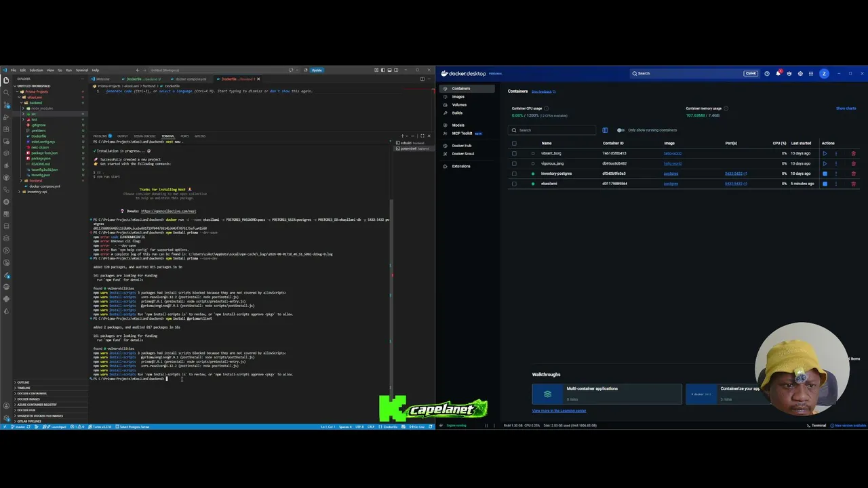Switch to the docker-compose.yml editor tab
Image resolution: width=868 pixels, height=488 pixels.
[190, 79]
